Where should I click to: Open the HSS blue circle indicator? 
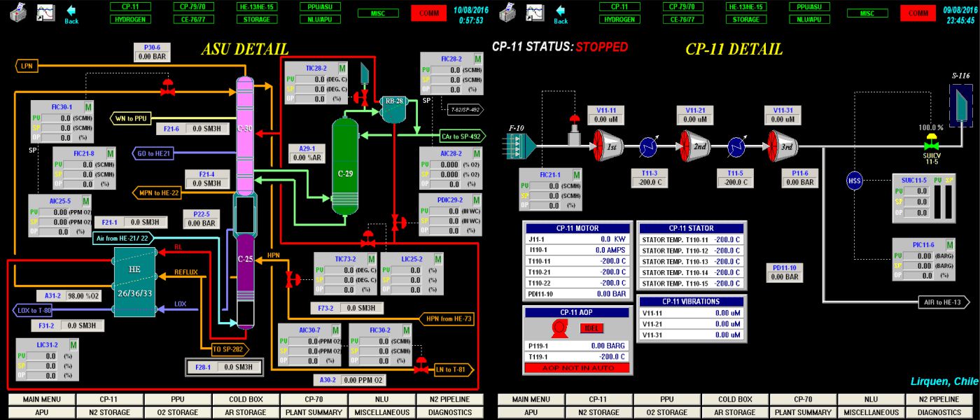(854, 179)
